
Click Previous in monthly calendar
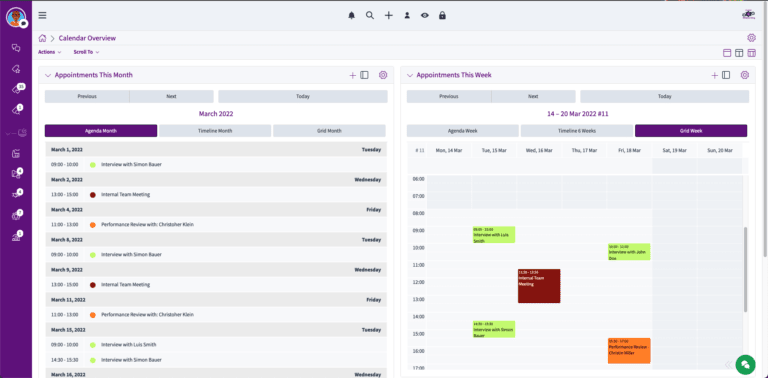[x=87, y=96]
